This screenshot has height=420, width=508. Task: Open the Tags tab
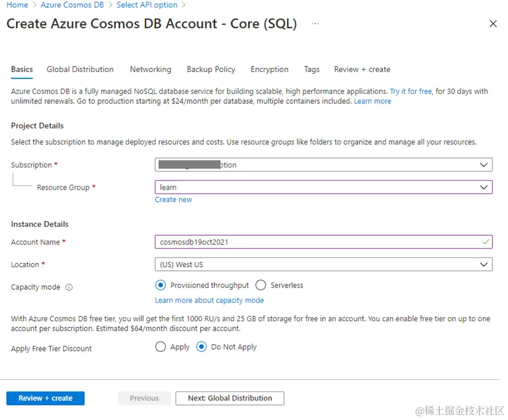coord(311,69)
